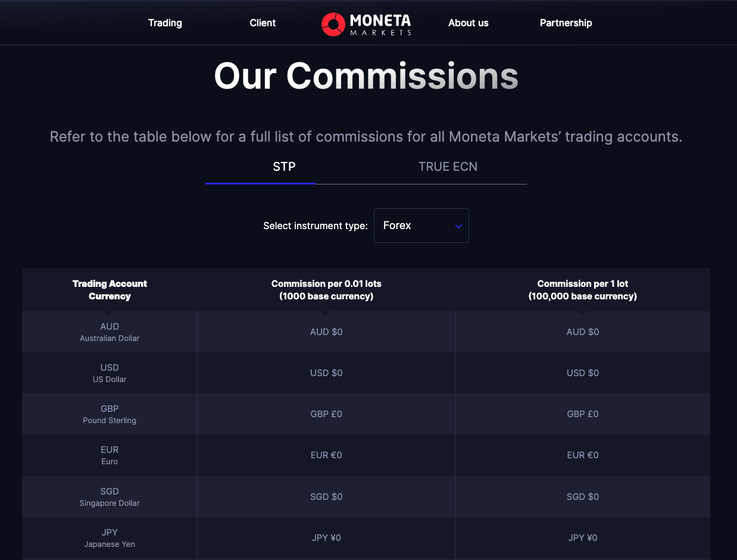The height and width of the screenshot is (560, 737).
Task: Click the Commission per 0.01 lots header
Action: pyautogui.click(x=326, y=290)
